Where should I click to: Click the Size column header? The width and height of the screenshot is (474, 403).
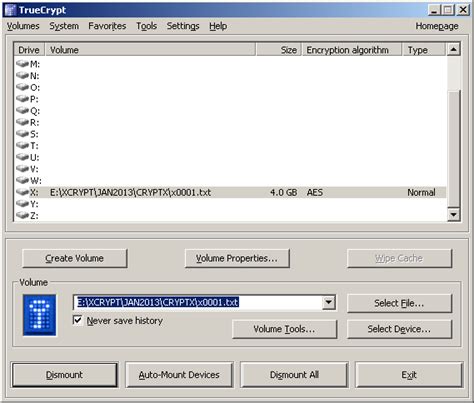(x=279, y=50)
